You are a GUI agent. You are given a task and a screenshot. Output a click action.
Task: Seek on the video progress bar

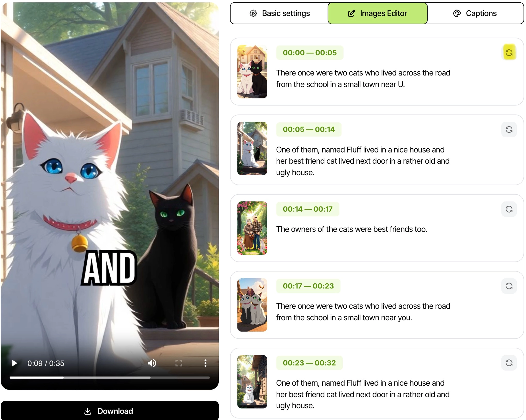coord(110,378)
